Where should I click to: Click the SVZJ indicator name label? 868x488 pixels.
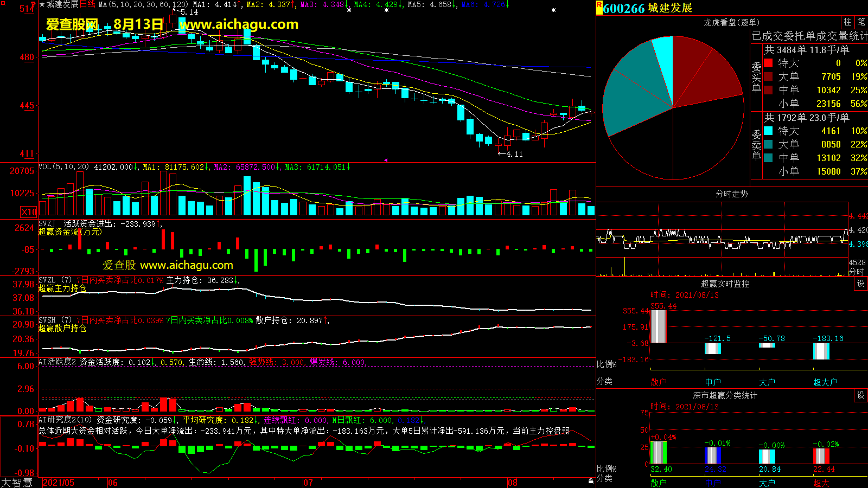point(47,223)
